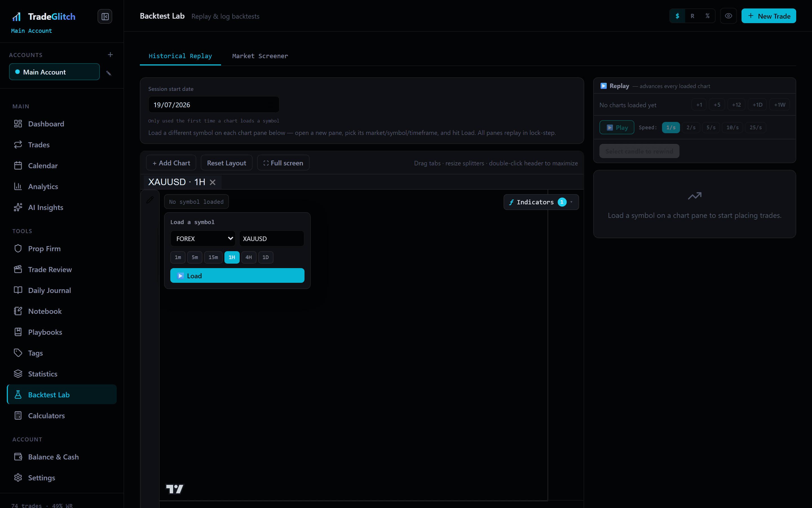Set replay speed to 25/s
Image resolution: width=812 pixels, height=508 pixels.
(756, 128)
